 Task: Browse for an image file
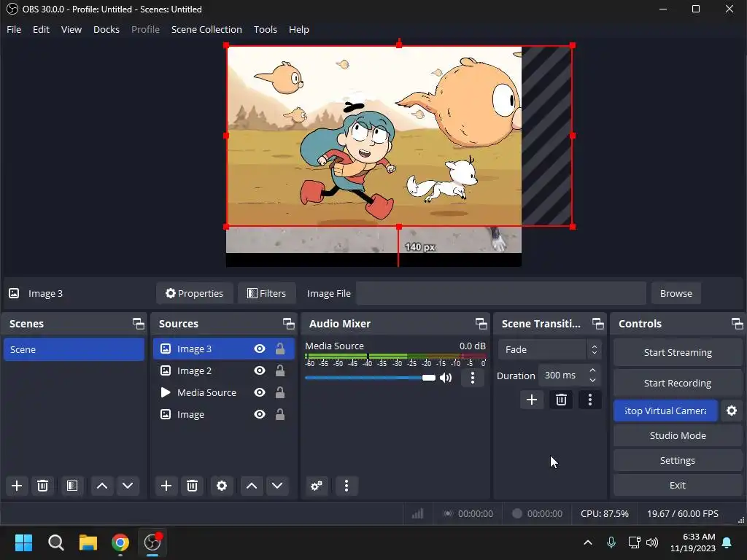[676, 293]
